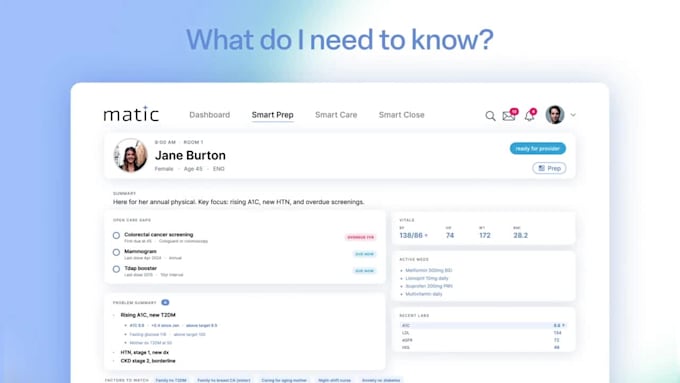Select the highlighted A1C lab row
The width and height of the screenshot is (680, 383).
[x=483, y=325]
